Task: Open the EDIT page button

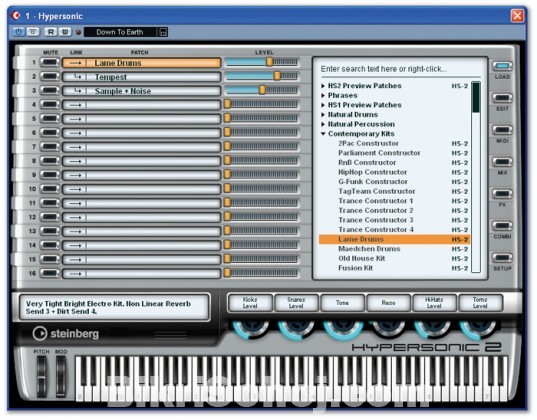Action: [502, 98]
